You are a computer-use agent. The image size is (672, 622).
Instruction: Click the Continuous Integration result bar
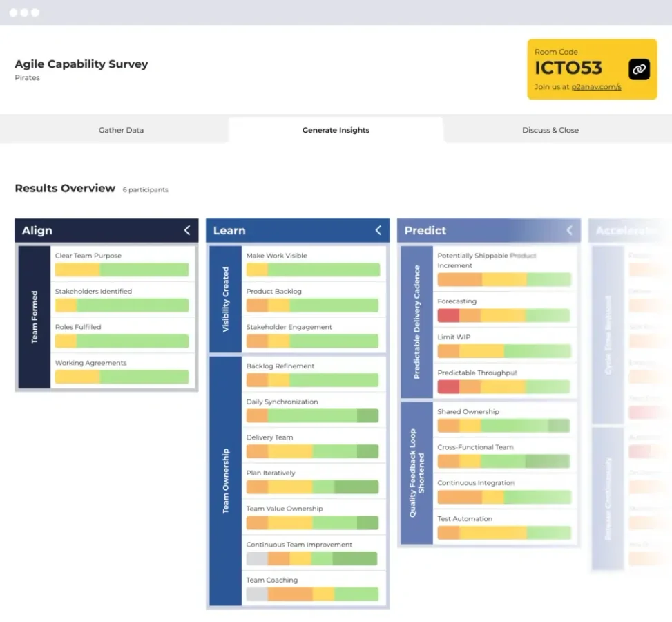coord(503,497)
